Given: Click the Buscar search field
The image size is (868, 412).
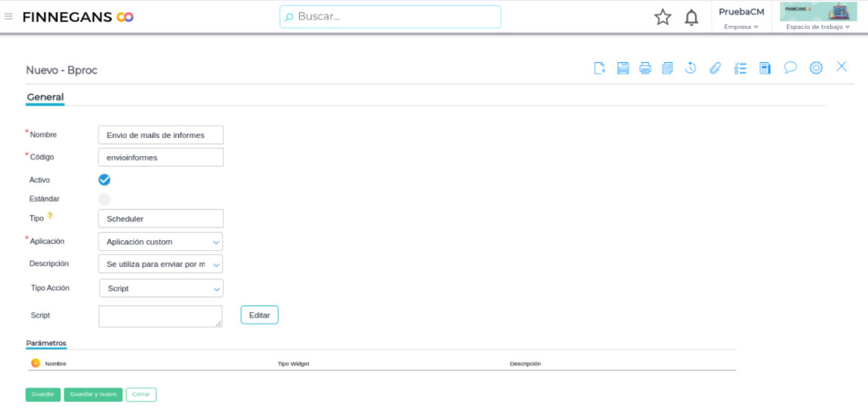Looking at the screenshot, I should point(390,17).
